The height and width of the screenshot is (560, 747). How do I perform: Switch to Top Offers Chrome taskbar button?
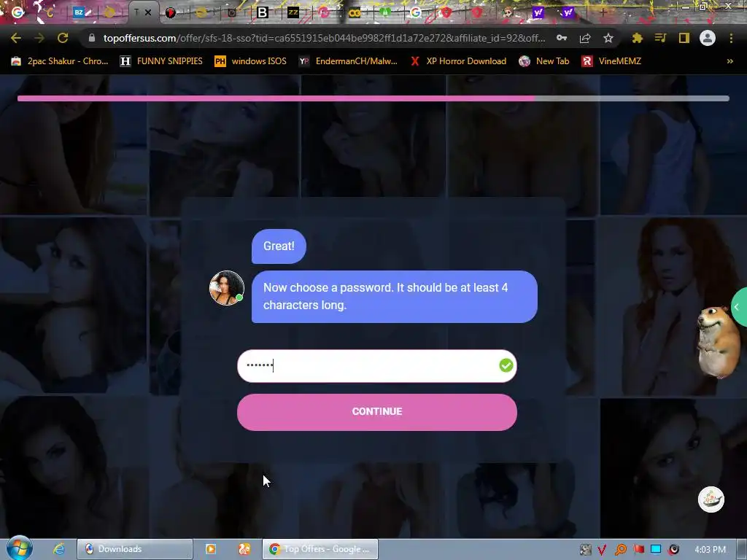pyautogui.click(x=320, y=549)
